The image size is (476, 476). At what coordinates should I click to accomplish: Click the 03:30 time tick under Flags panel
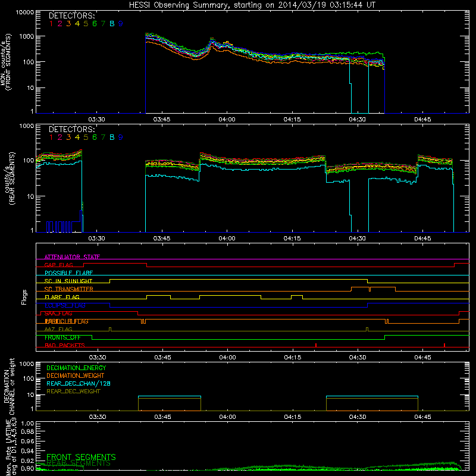coord(98,358)
